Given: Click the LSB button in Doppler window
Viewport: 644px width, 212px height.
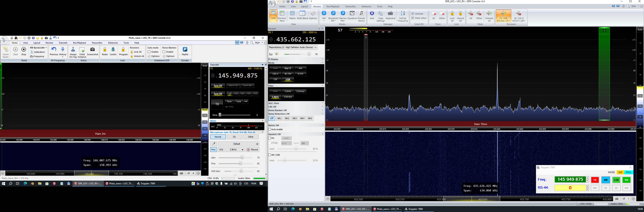Looking at the screenshot, I should [x=616, y=180].
